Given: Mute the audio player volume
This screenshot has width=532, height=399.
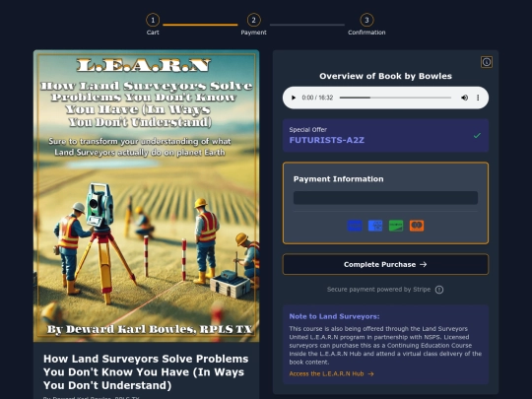Looking at the screenshot, I should click(x=464, y=98).
